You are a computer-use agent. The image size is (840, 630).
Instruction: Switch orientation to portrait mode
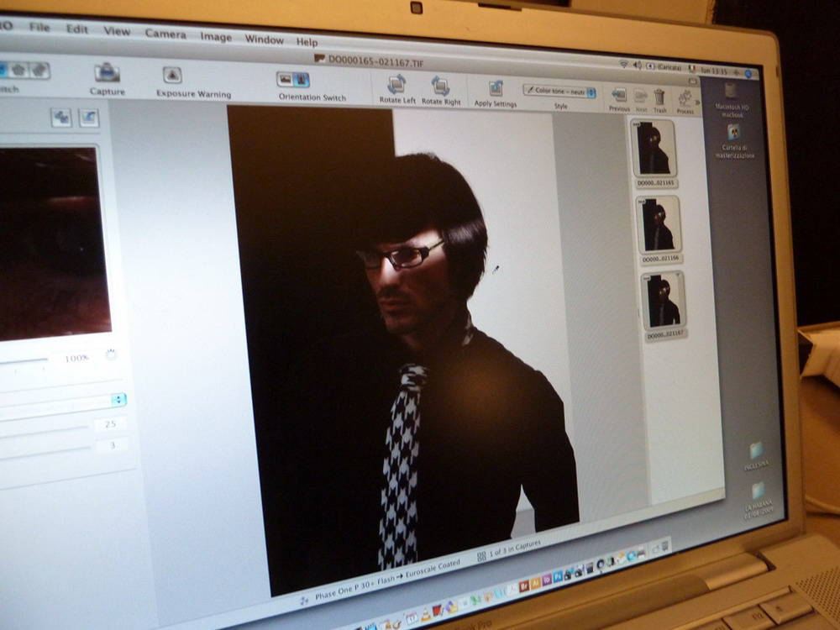click(x=302, y=80)
